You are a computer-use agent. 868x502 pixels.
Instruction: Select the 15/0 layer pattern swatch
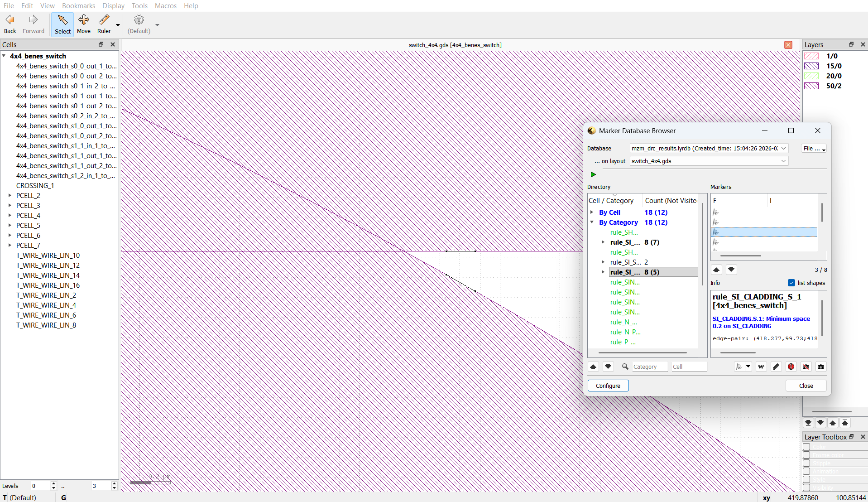coord(811,66)
